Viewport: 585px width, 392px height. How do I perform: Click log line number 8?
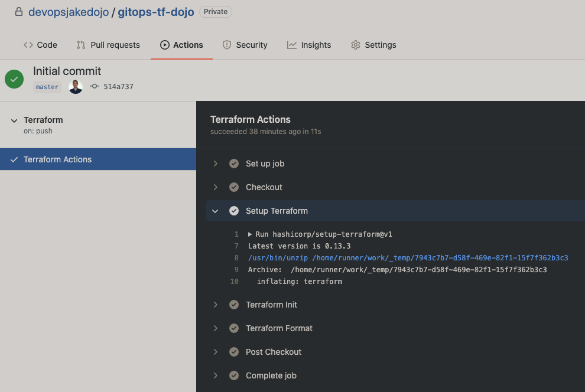tap(236, 258)
